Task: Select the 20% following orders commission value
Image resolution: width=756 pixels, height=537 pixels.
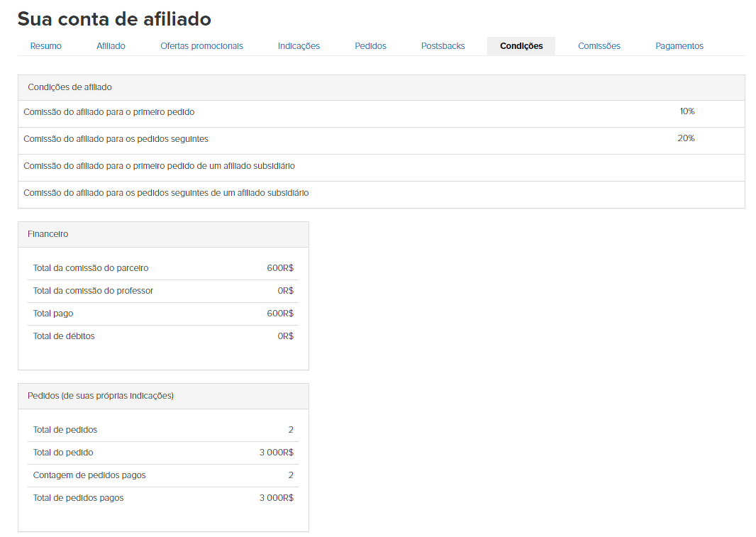Action: (686, 138)
